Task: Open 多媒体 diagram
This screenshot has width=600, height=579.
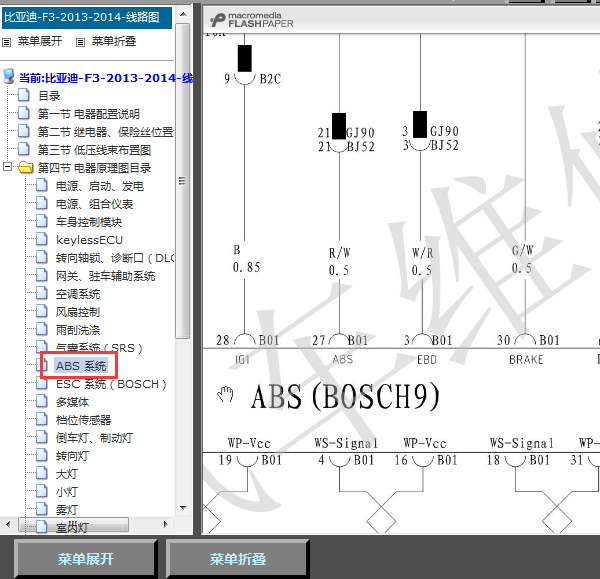Action: pos(72,402)
